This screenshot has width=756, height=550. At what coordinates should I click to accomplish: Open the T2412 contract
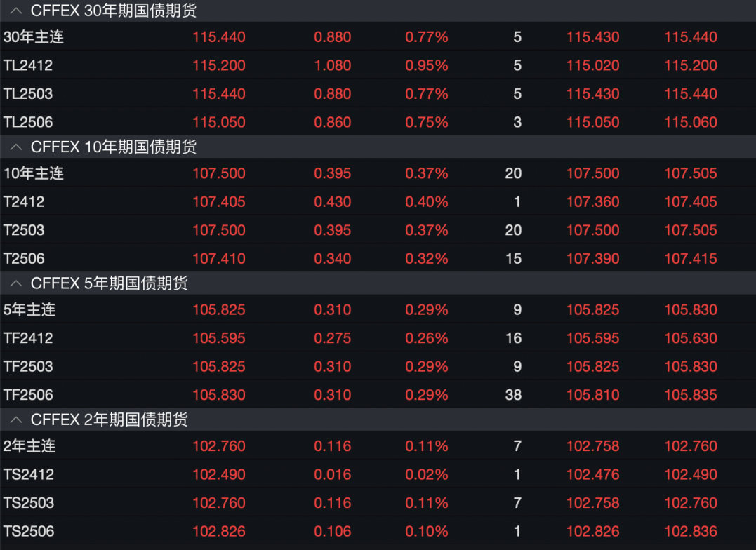(x=24, y=202)
